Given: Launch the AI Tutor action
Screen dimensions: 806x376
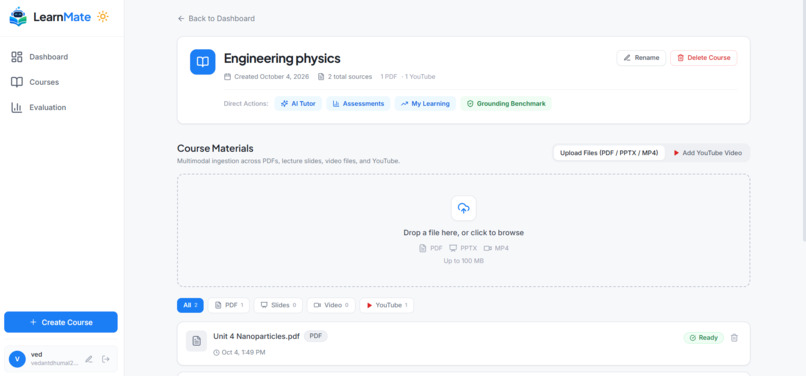Looking at the screenshot, I should pos(298,103).
